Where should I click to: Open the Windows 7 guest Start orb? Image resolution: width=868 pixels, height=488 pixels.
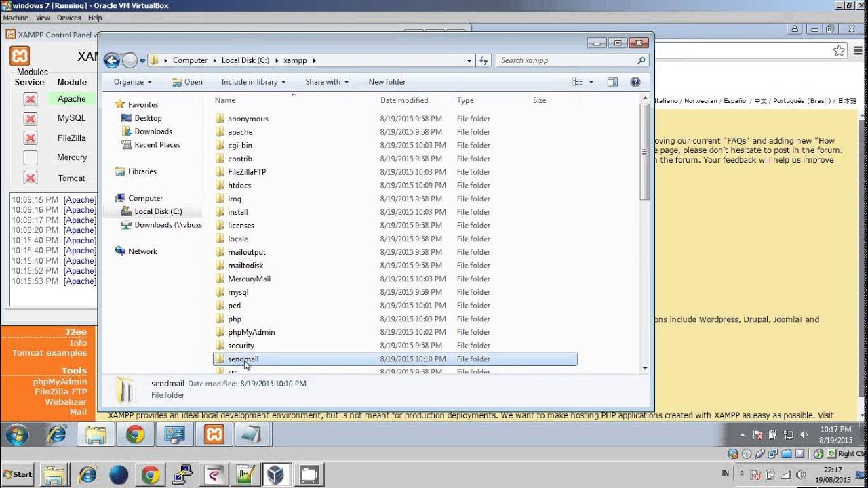(17, 435)
